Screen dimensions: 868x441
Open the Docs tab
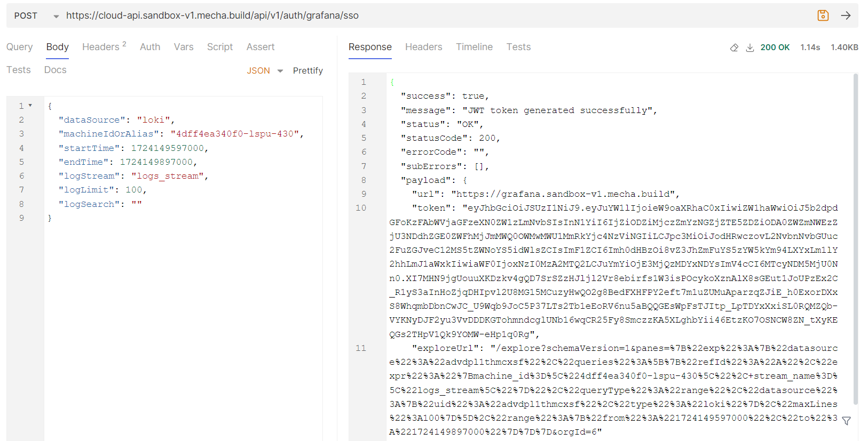[x=56, y=70]
